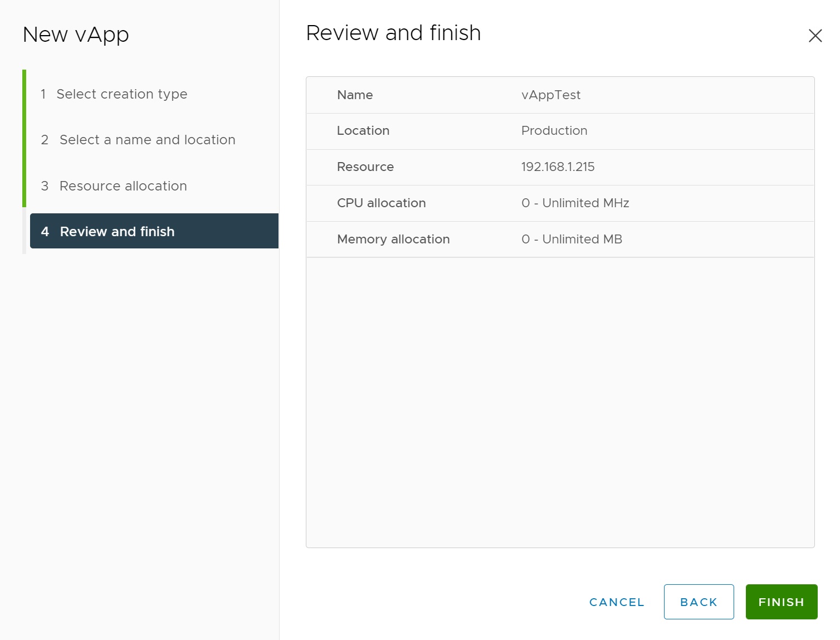Click the Resource row label
Viewport: 840px width, 640px height.
point(365,167)
